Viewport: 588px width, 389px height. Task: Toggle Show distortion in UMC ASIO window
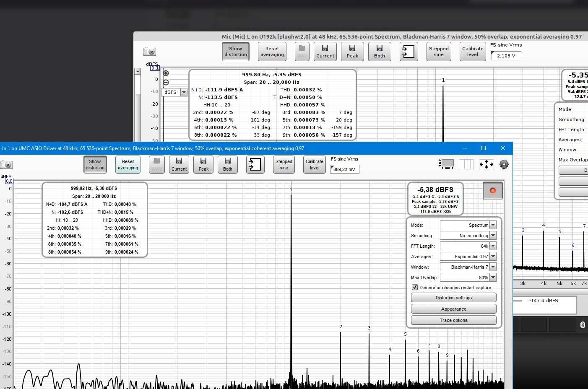95,164
